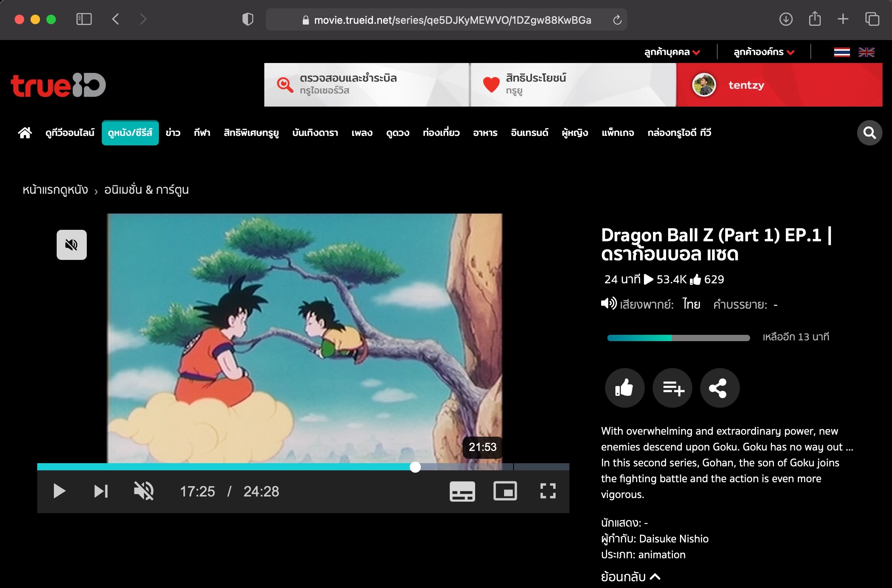Switch language to Thai flag

pos(842,52)
